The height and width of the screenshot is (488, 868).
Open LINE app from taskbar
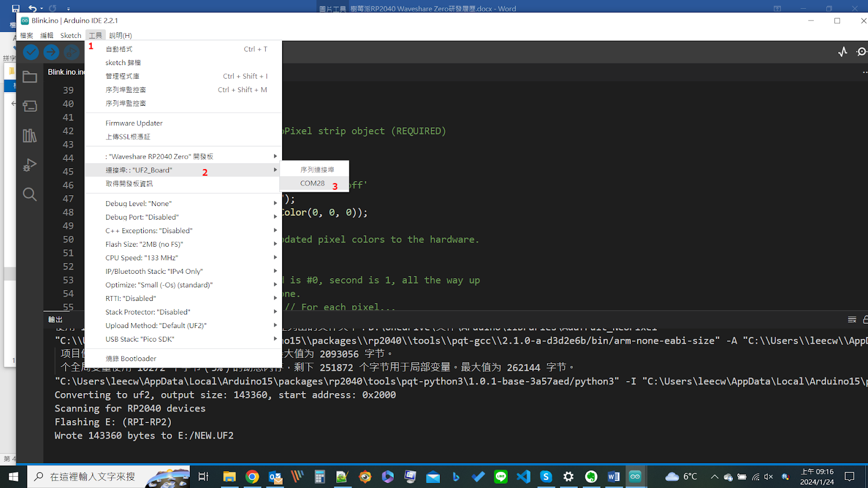[x=501, y=477]
